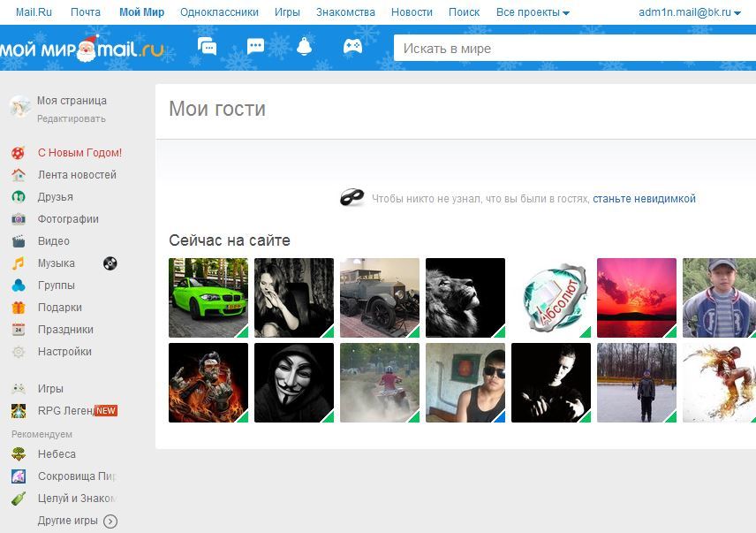
Task: Click the clapperboard icon for Видео
Action: coord(19,240)
